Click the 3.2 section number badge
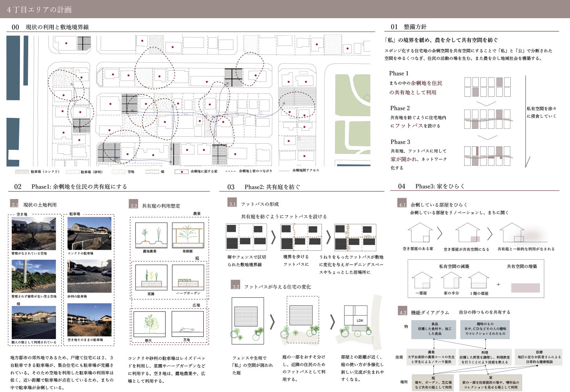Viewport: 570px width, 392px height. tap(235, 285)
